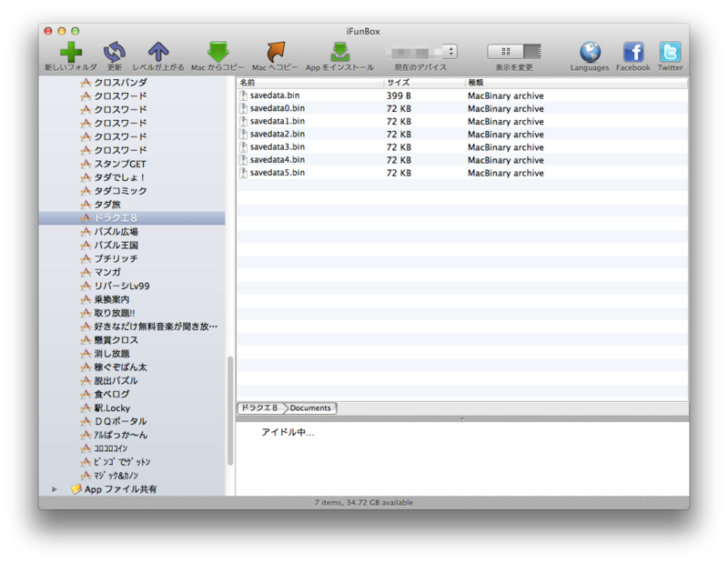Image resolution: width=728 pixels, height=563 pixels.
Task: Select file savedata4.bin
Action: point(462,160)
